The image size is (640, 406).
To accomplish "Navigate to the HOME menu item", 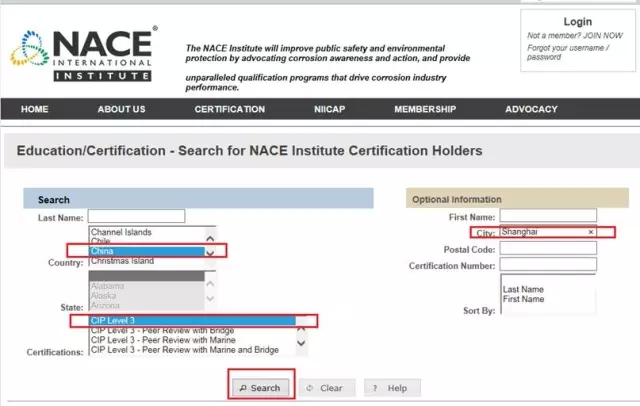I will coord(35,109).
